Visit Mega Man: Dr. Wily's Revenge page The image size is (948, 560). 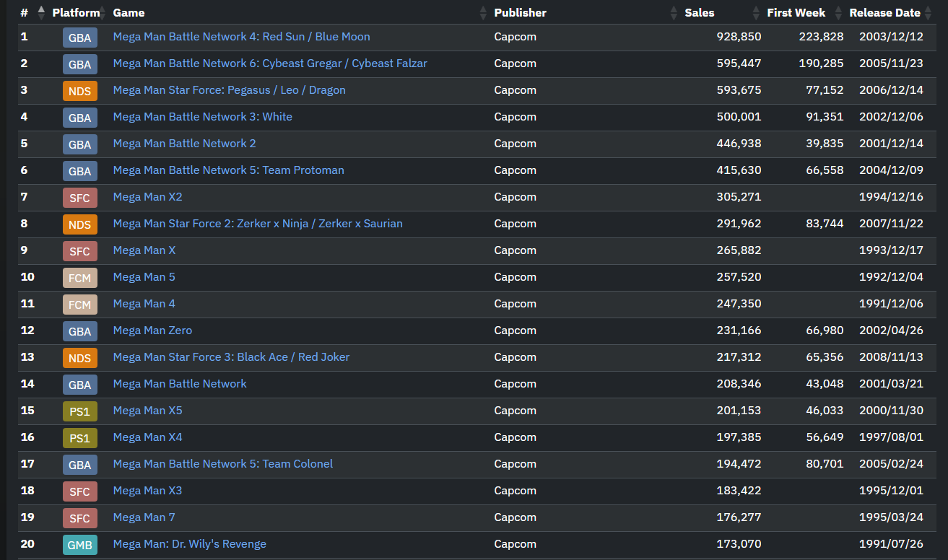click(x=190, y=544)
